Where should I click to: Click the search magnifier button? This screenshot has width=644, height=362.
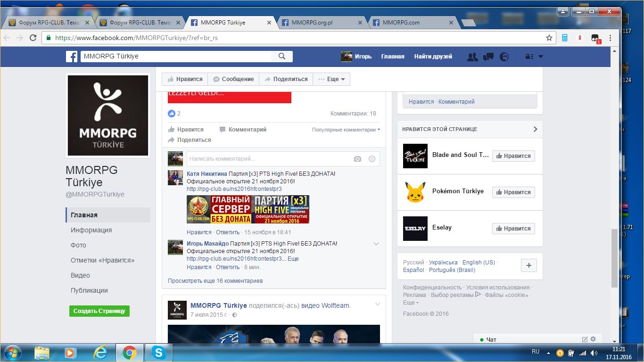(282, 57)
